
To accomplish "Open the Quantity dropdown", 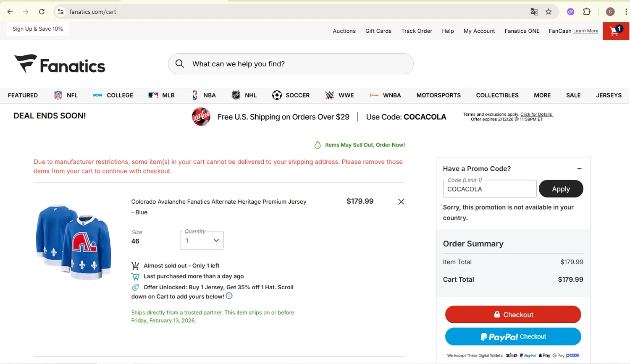I will [202, 241].
